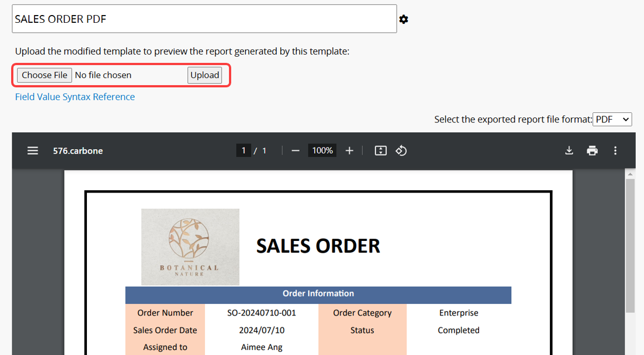This screenshot has height=355, width=644.
Task: Click the PDF viewer vertical scrollbar
Action: click(x=630, y=245)
